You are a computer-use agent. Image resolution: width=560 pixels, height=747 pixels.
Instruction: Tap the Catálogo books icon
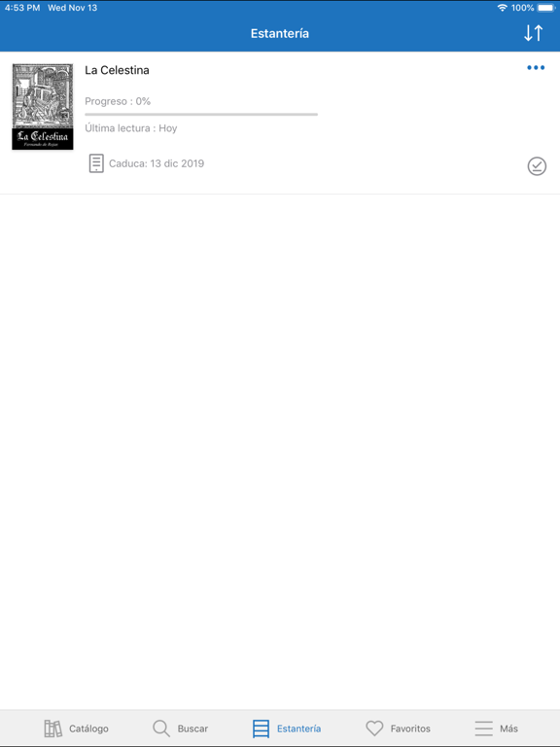tap(52, 729)
